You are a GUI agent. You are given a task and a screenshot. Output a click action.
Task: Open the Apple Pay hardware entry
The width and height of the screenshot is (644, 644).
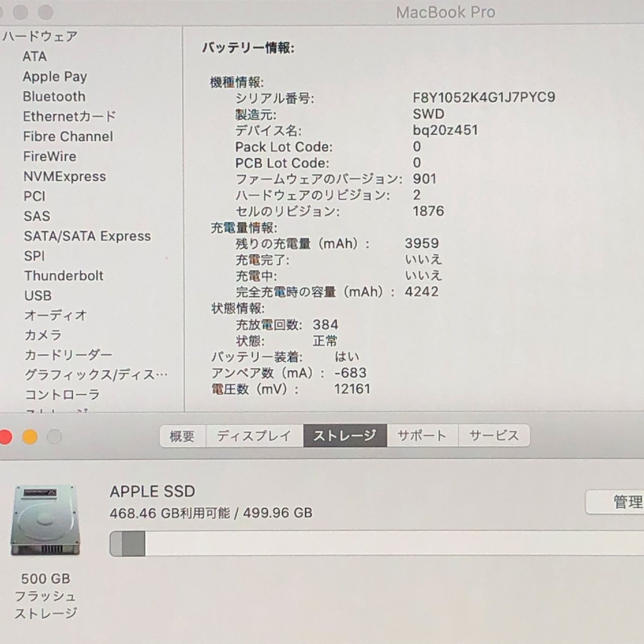tap(55, 77)
